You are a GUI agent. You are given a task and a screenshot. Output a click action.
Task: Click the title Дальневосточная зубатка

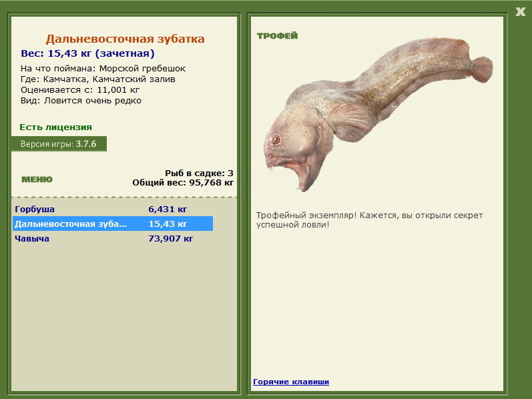(x=125, y=39)
